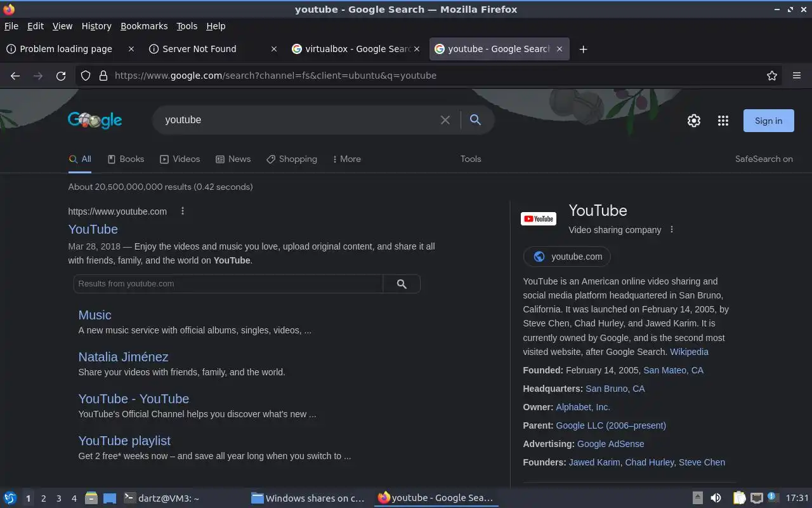Viewport: 812px width, 508px height.
Task: Open the Bookmarks menu
Action: pos(144,26)
